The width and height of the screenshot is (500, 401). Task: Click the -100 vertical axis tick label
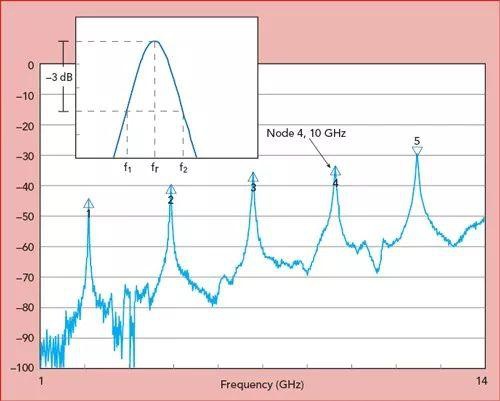pyautogui.click(x=22, y=368)
